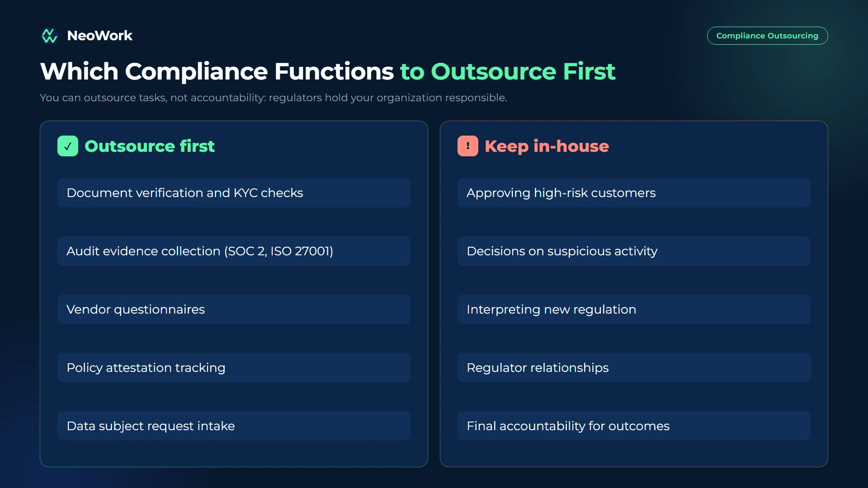Click the red exclamation icon beside Keep in-house
This screenshot has width=868, height=488.
click(468, 146)
